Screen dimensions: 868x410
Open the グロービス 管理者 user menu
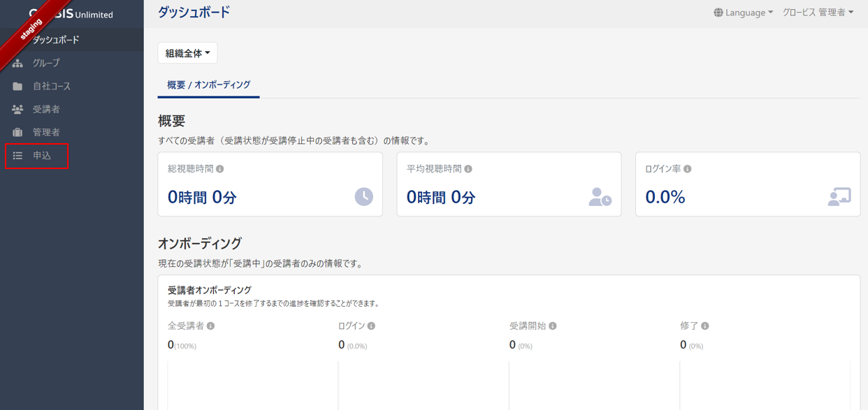(818, 13)
